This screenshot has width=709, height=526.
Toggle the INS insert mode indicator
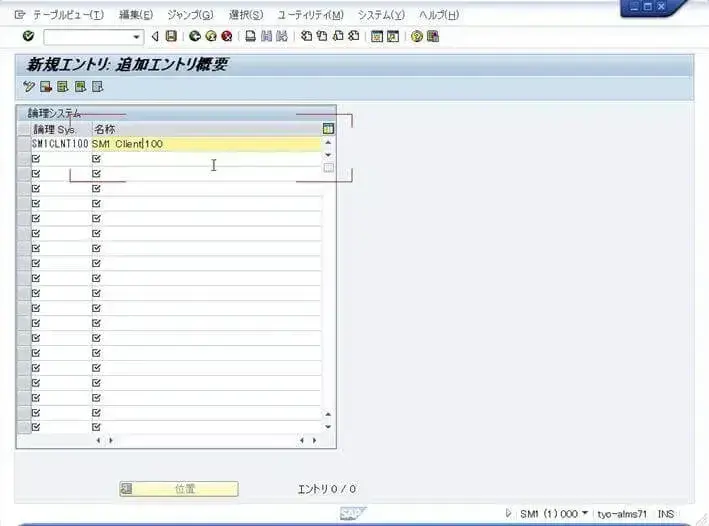pos(666,514)
